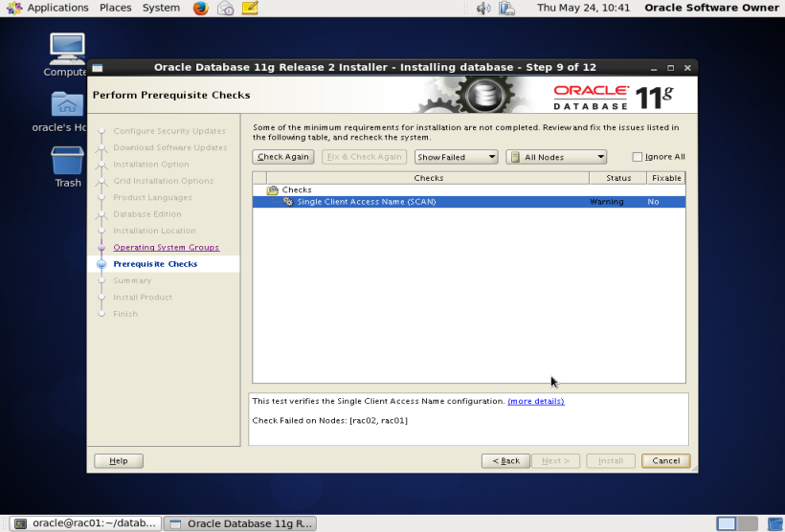Open the Show Failed dropdown
Screen dimensions: 785x532
[457, 157]
